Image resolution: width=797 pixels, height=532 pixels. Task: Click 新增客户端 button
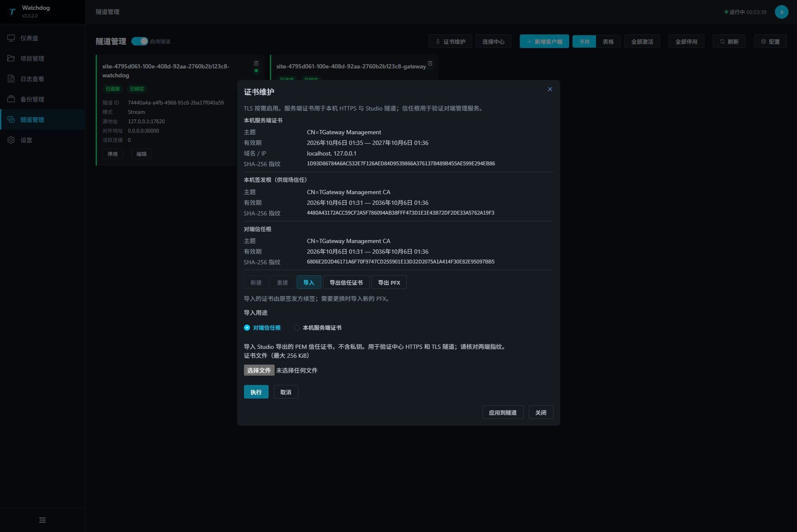coord(545,42)
